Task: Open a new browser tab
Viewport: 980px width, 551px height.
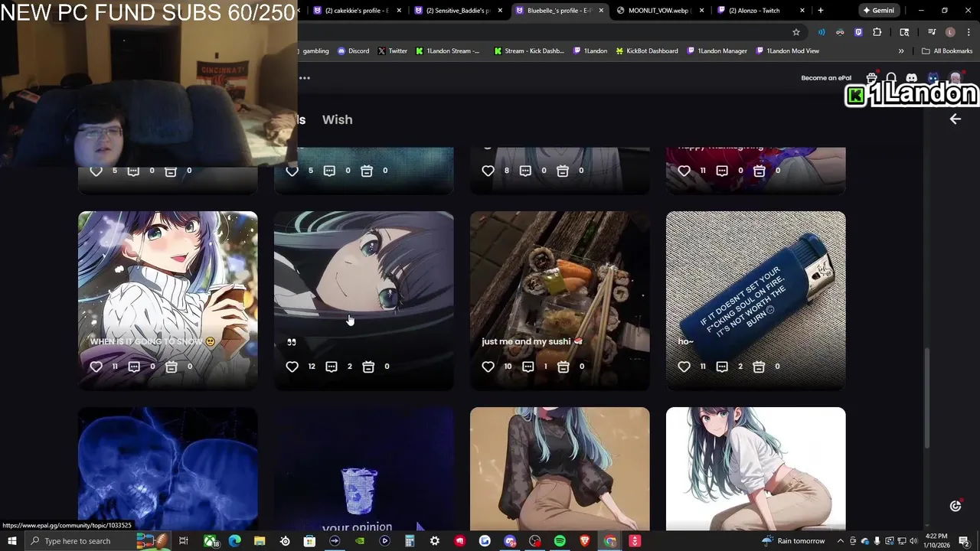Action: pos(821,11)
